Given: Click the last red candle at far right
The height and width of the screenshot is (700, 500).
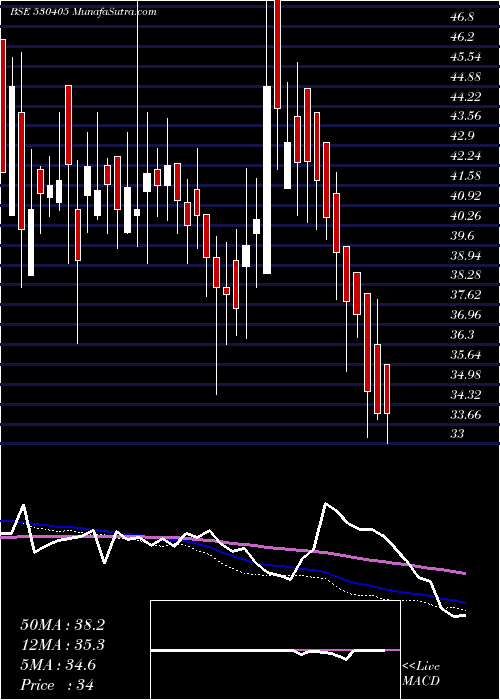Looking at the screenshot, I should (387, 389).
